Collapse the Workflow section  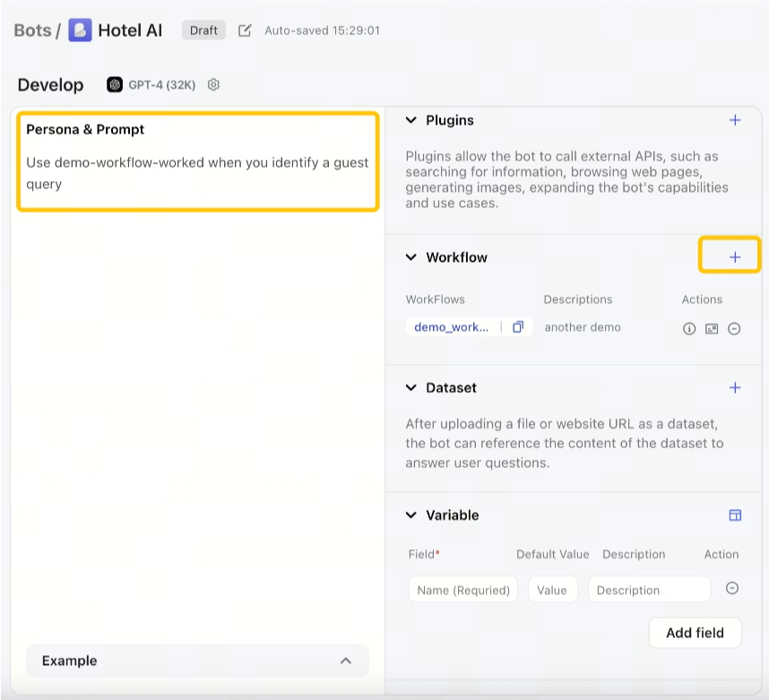(x=411, y=257)
